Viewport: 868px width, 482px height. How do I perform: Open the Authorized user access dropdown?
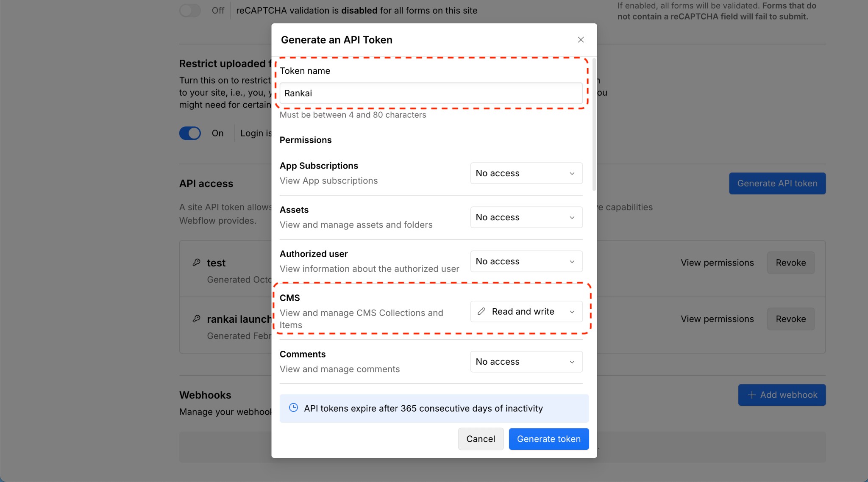click(526, 261)
